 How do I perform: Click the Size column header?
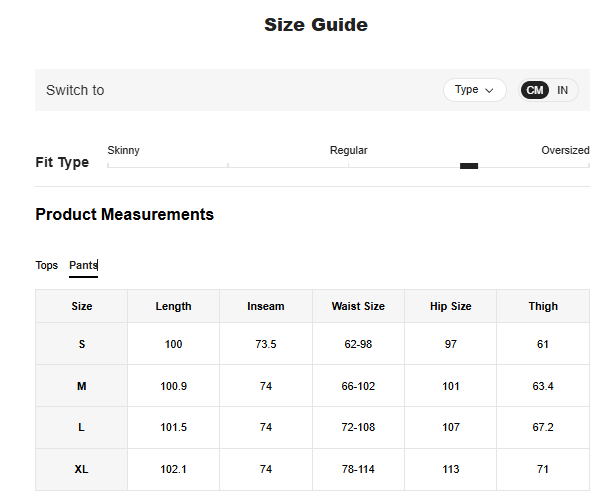tap(82, 306)
